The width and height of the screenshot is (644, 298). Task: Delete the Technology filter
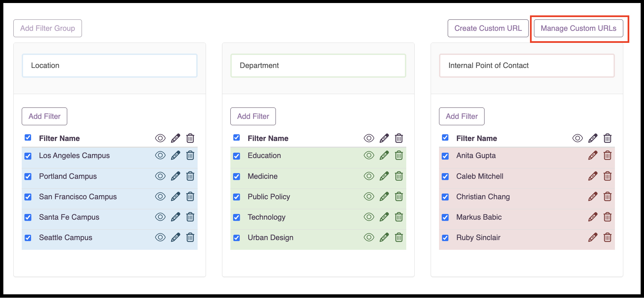coord(399,217)
